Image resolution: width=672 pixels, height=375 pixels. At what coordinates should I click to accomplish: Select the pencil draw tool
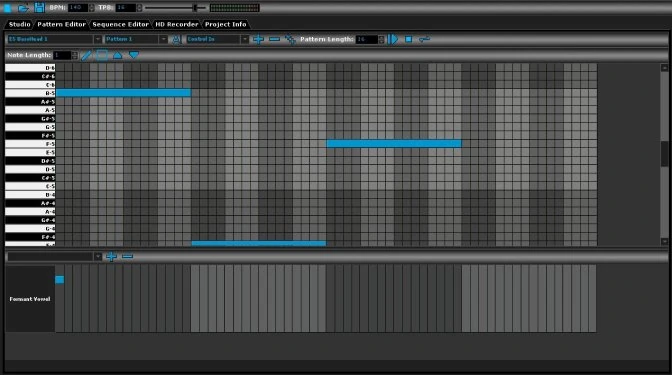[x=86, y=55]
